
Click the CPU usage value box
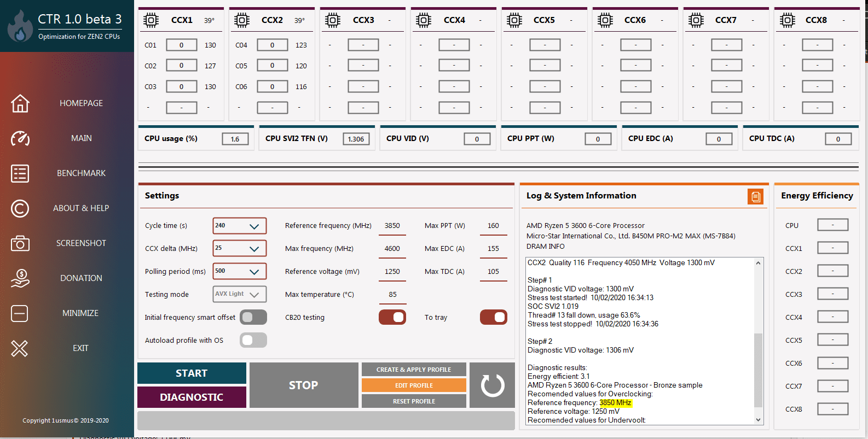[x=235, y=139]
